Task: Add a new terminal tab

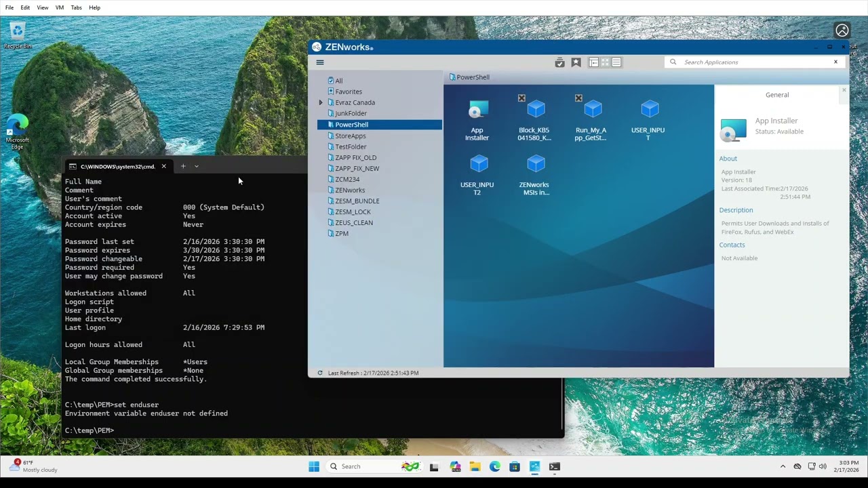Action: coord(182,166)
